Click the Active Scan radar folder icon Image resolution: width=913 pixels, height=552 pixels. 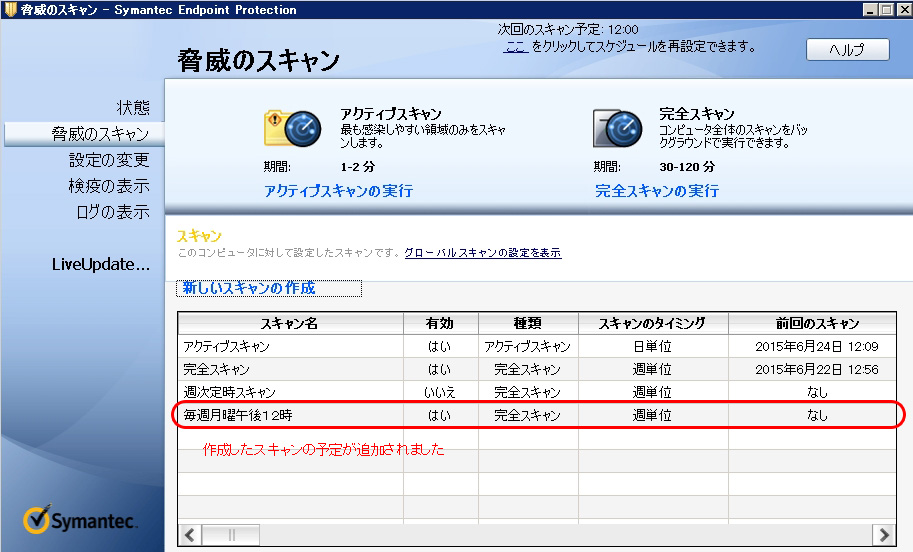click(x=292, y=128)
